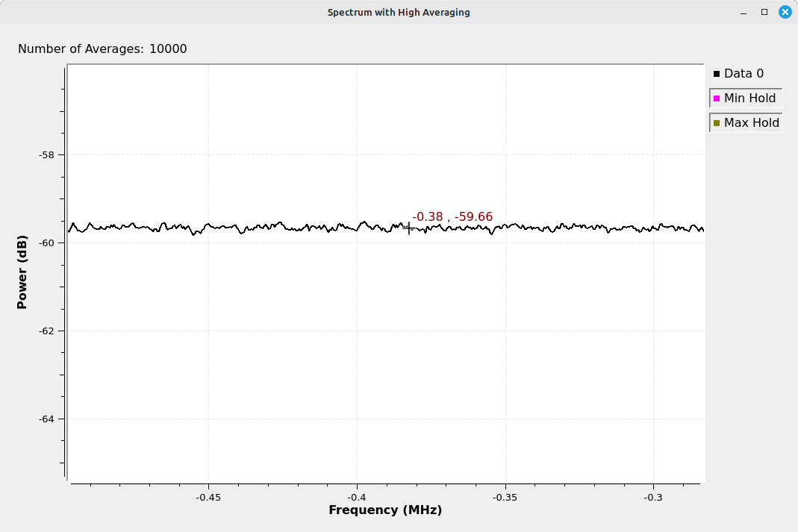Image resolution: width=798 pixels, height=532 pixels.
Task: Minimize the Spectrum window
Action: point(744,12)
